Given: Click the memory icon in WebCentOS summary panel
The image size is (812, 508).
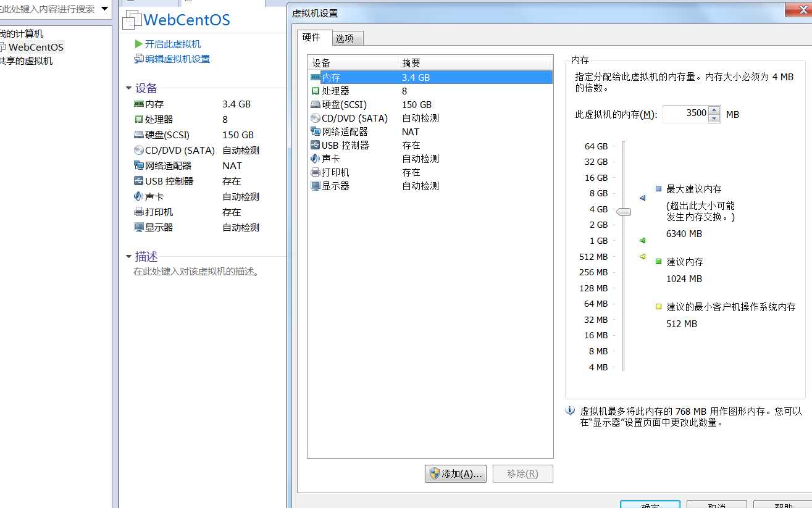Looking at the screenshot, I should point(139,104).
